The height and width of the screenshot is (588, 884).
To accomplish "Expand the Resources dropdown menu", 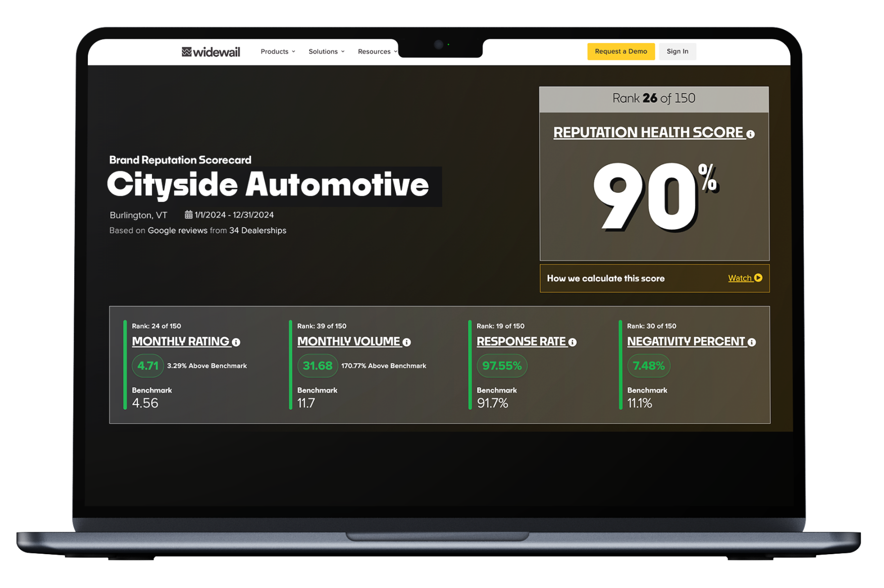I will tap(377, 51).
